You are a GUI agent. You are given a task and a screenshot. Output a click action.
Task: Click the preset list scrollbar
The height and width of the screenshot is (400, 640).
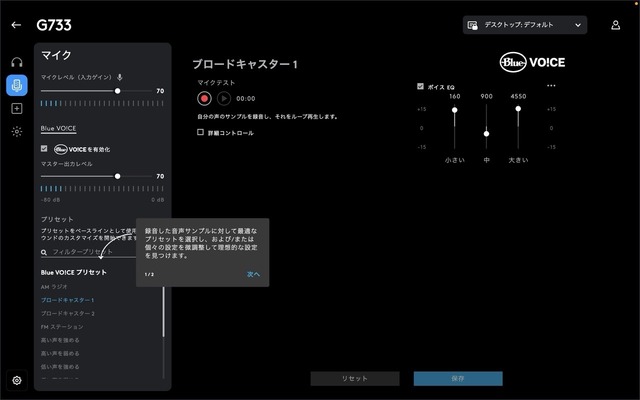[x=164, y=312]
